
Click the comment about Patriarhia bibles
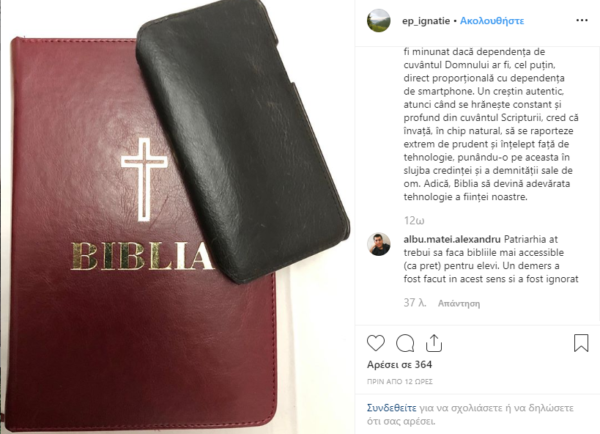491,259
